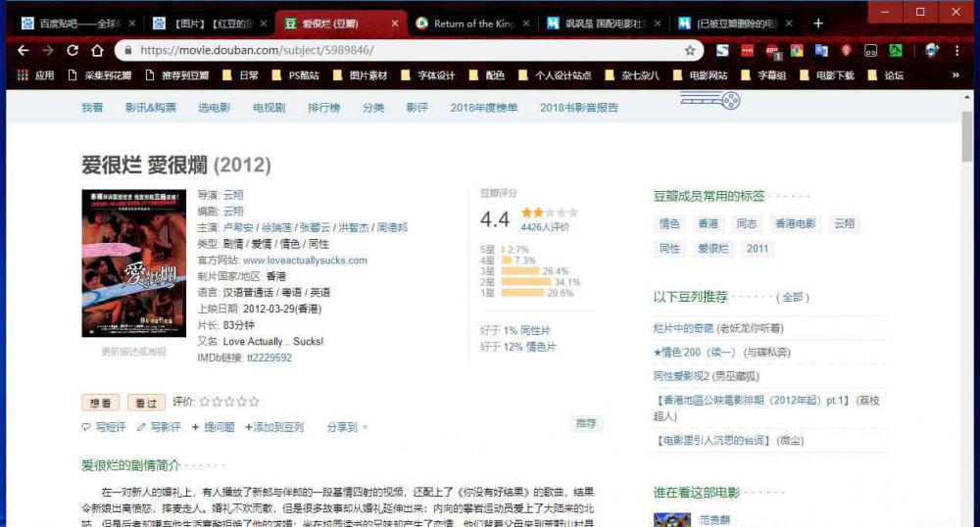Reload the current page
The height and width of the screenshot is (527, 980).
pyautogui.click(x=73, y=50)
